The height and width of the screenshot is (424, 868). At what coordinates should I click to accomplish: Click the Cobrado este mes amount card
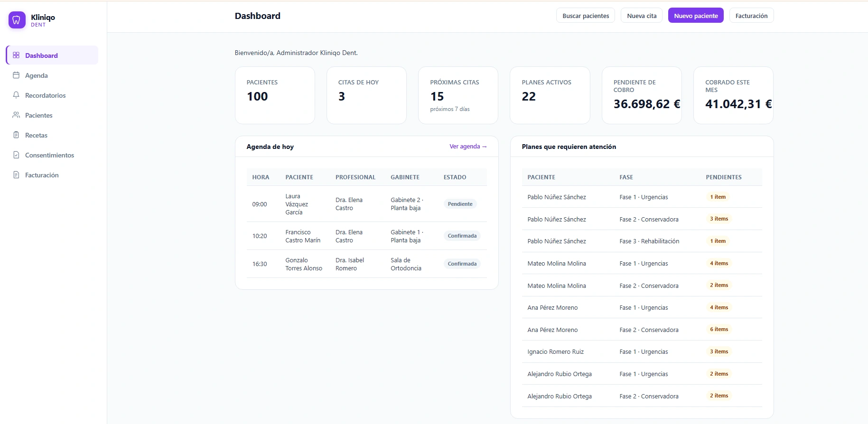(733, 95)
